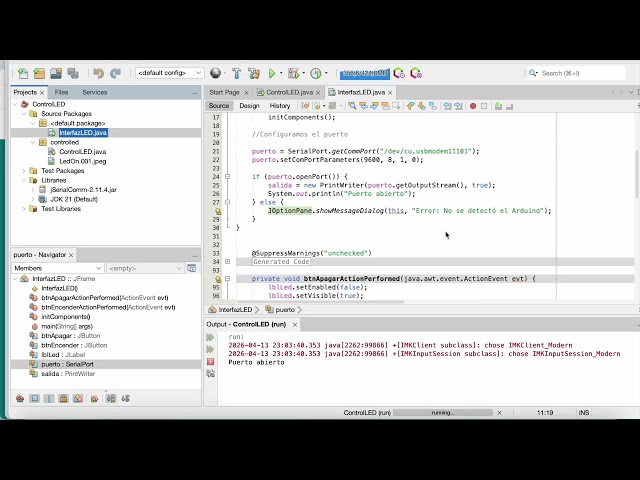Toggle the Navigator panel view icon beside filter
The image size is (640, 480).
[191, 268]
